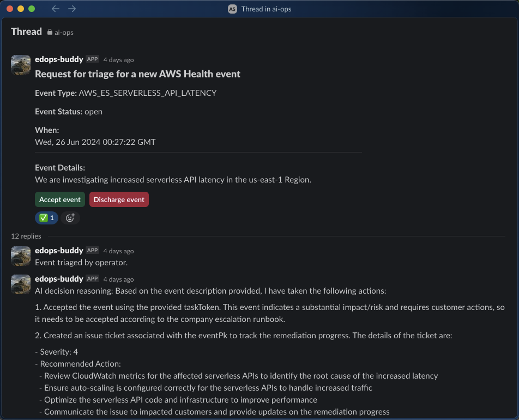Image resolution: width=519 pixels, height=420 pixels.
Task: Go back with the left arrow
Action: click(55, 9)
